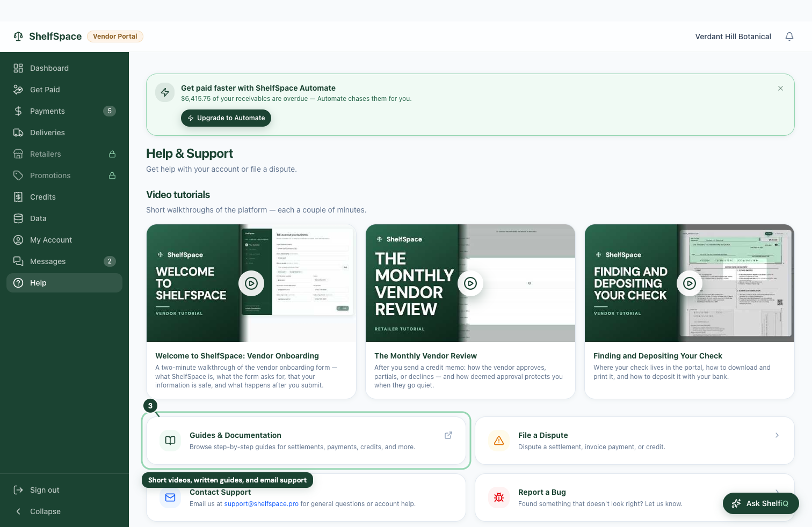
Task: Open 'Finding and Depositing Your Check' card title
Action: (658, 356)
